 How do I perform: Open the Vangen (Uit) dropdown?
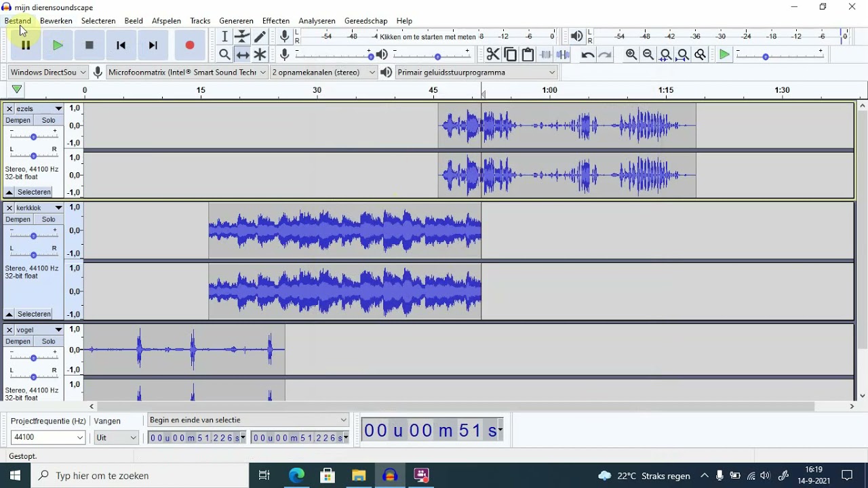117,438
